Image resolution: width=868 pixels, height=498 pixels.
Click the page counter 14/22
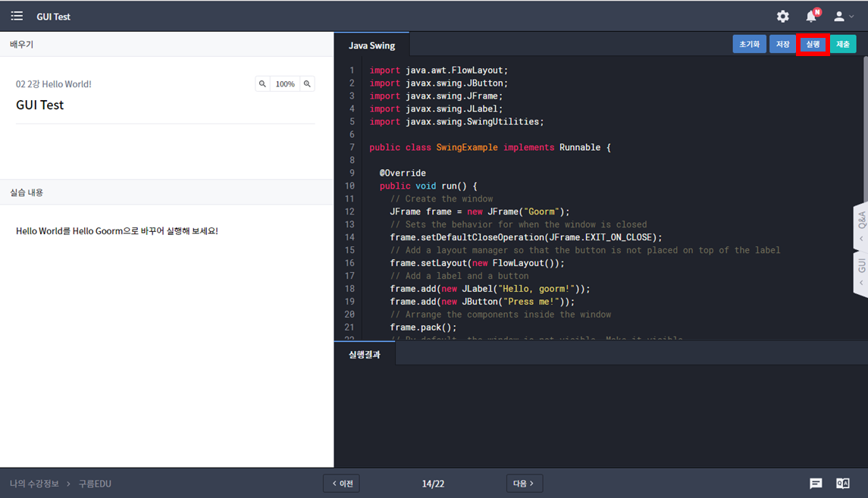pyautogui.click(x=433, y=484)
